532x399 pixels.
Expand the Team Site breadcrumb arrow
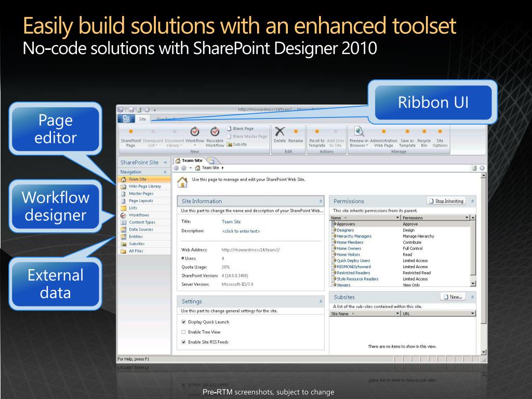pos(222,168)
